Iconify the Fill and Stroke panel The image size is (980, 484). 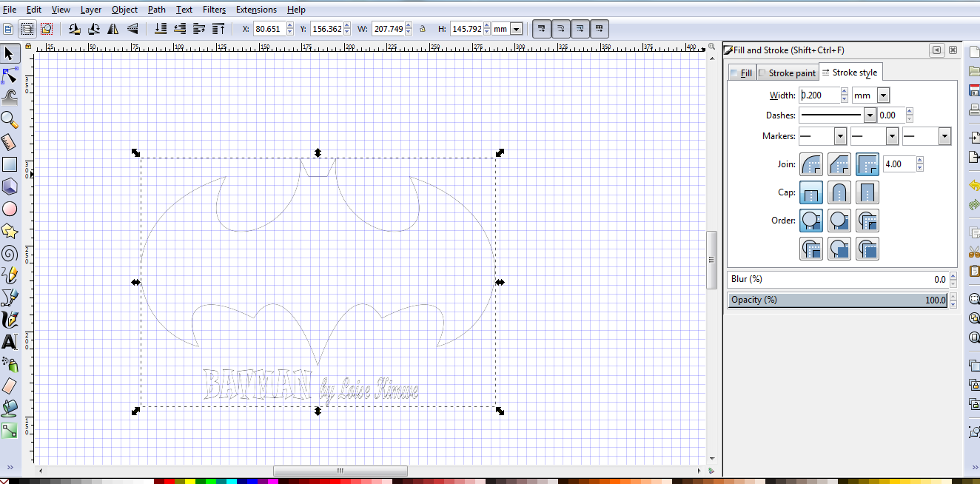click(x=937, y=50)
